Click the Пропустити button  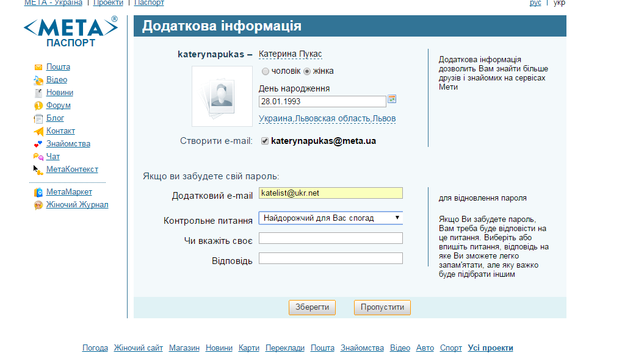tap(382, 307)
